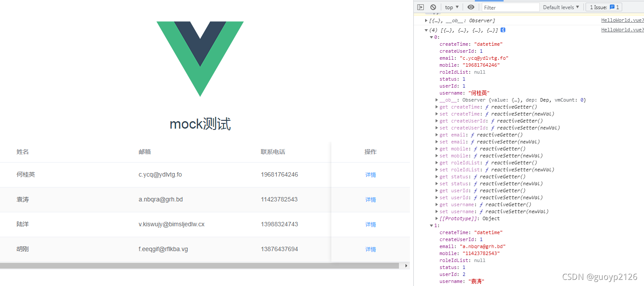Click the 联系电话 column header
This screenshot has height=286, width=644.
pyautogui.click(x=273, y=152)
